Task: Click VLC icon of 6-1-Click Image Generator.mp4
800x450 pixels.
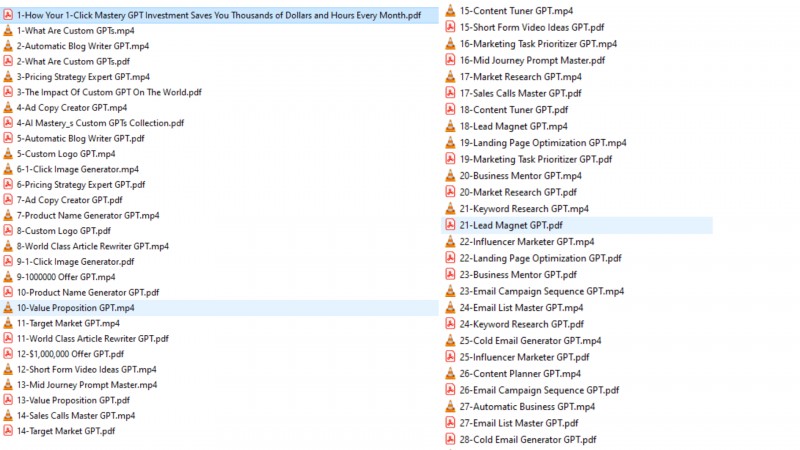Action: point(8,169)
